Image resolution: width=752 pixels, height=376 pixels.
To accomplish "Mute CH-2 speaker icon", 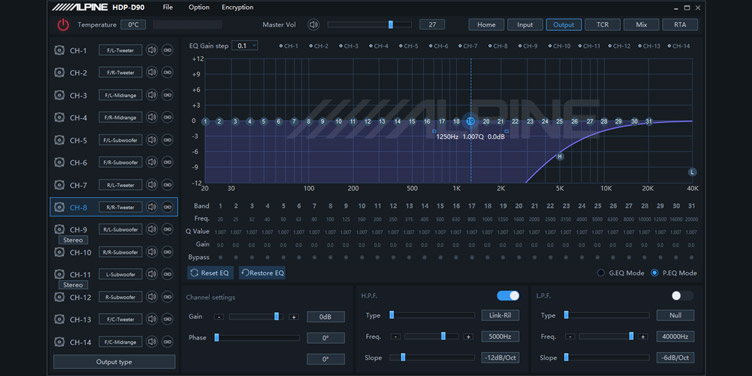I will (x=152, y=72).
